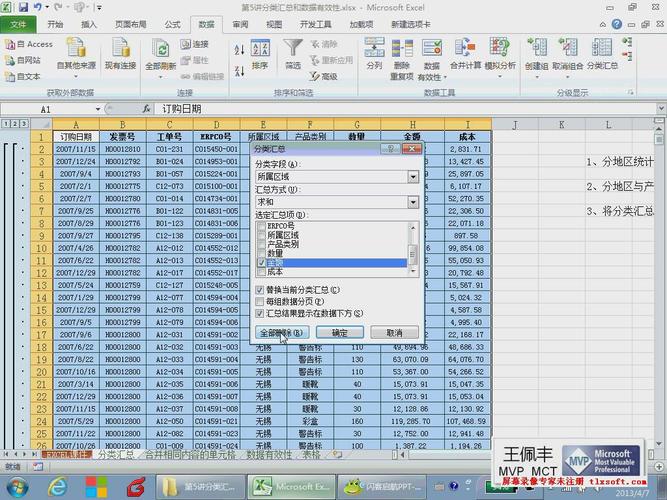667x500 pixels.
Task: Toggle 所属区域 checkbox in summary list
Action: [x=262, y=235]
